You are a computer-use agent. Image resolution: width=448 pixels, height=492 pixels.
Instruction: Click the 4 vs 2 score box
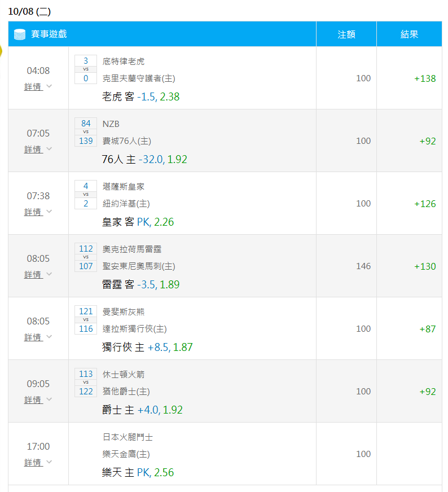pyautogui.click(x=86, y=195)
